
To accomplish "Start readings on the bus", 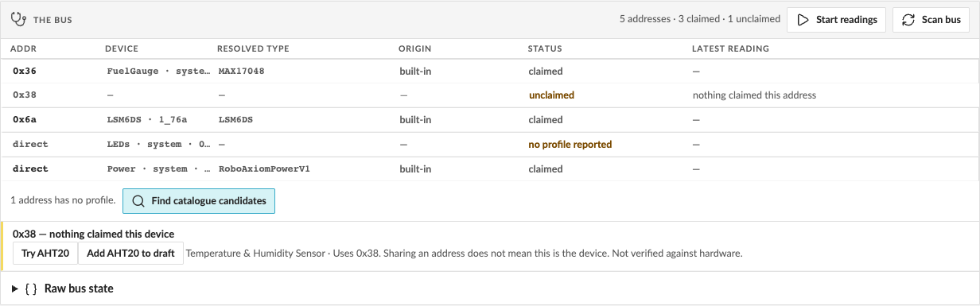I will [x=837, y=19].
